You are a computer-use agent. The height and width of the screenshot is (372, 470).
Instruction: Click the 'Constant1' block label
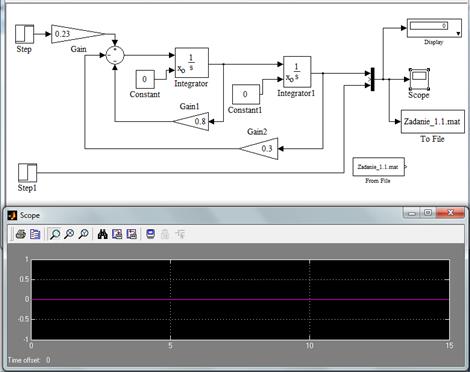(x=245, y=110)
